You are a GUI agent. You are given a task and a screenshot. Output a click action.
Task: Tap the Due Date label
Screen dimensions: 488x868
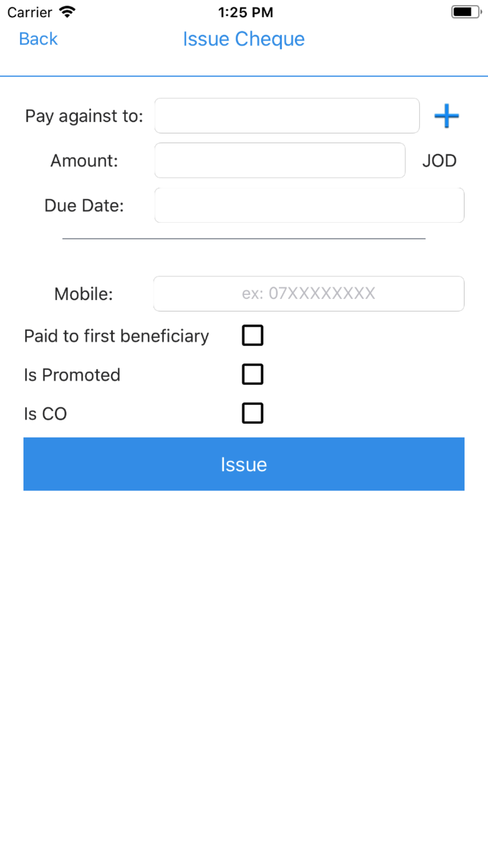tap(84, 206)
